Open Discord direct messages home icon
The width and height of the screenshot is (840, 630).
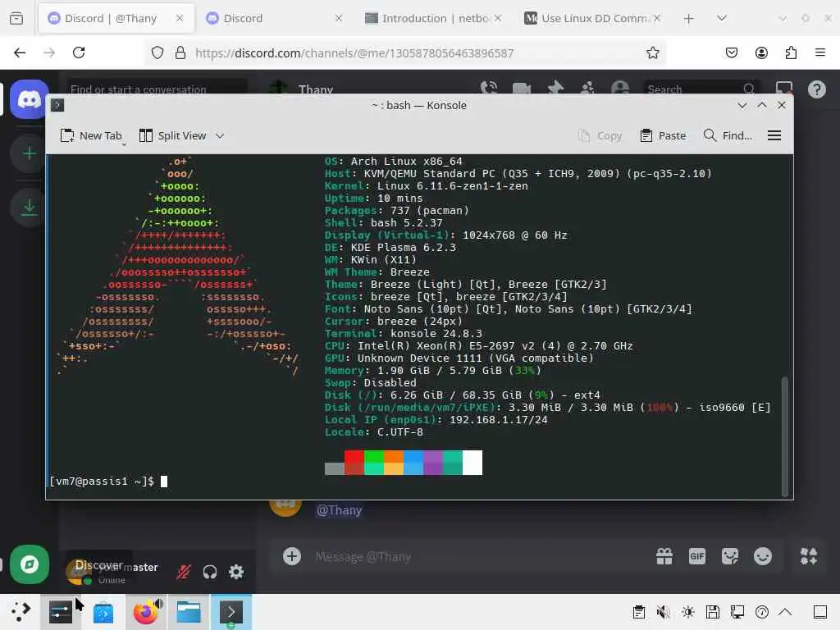(29, 99)
